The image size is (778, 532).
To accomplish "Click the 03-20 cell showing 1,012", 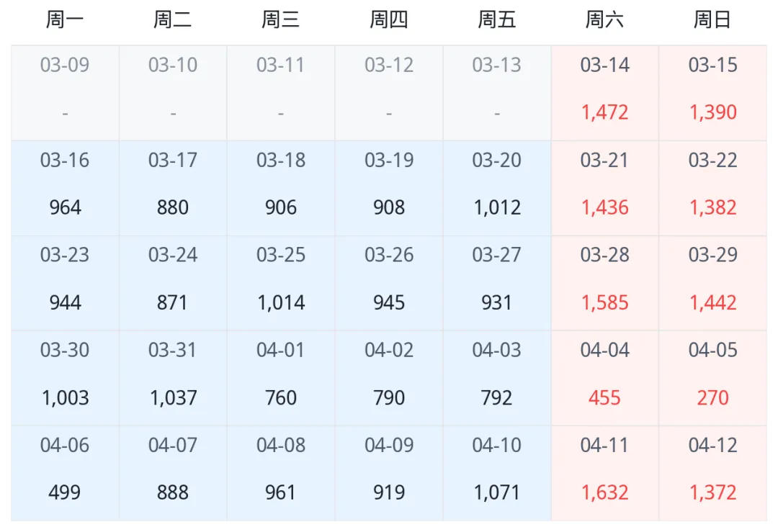I will (497, 189).
